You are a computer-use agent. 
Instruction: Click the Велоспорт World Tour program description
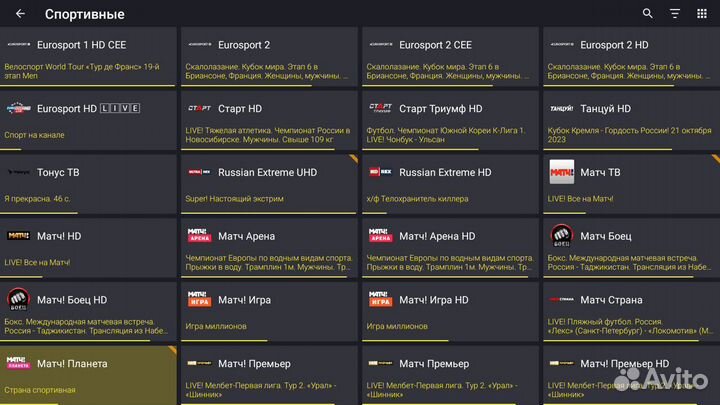82,71
